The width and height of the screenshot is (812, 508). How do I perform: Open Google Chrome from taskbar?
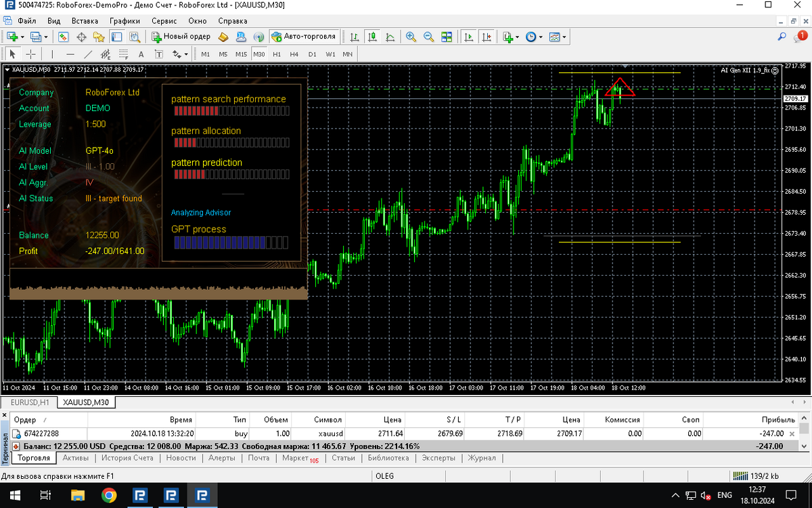pyautogui.click(x=108, y=495)
